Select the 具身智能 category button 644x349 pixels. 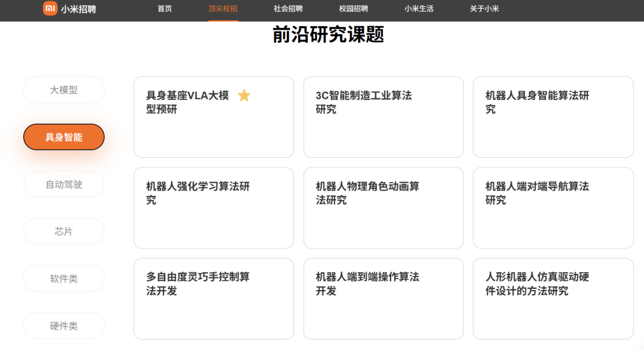64,137
